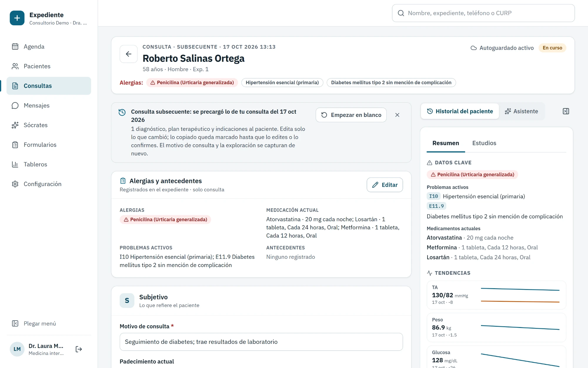Click the back arrow button
This screenshot has width=588, height=368.
pos(128,54)
